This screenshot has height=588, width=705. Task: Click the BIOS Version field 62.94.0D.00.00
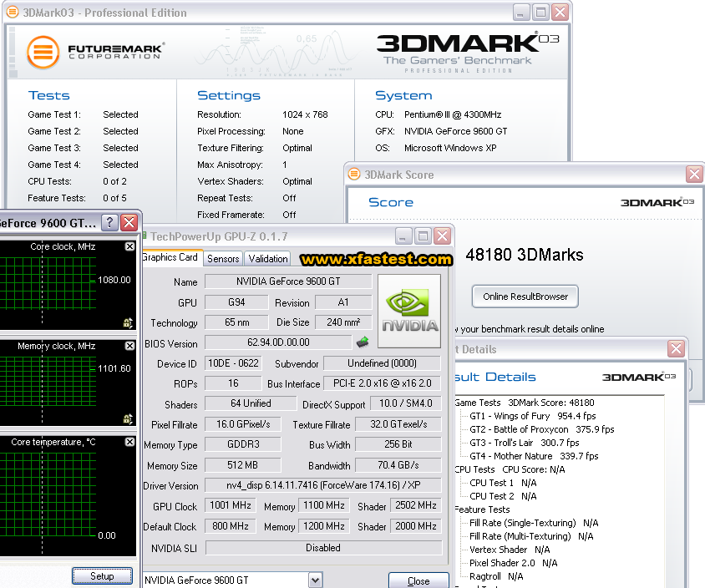click(x=278, y=342)
